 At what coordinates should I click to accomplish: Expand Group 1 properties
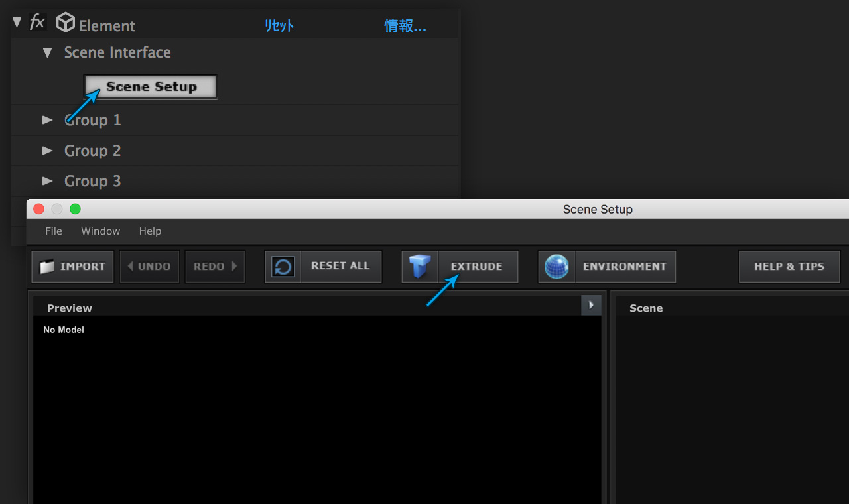pyautogui.click(x=47, y=120)
